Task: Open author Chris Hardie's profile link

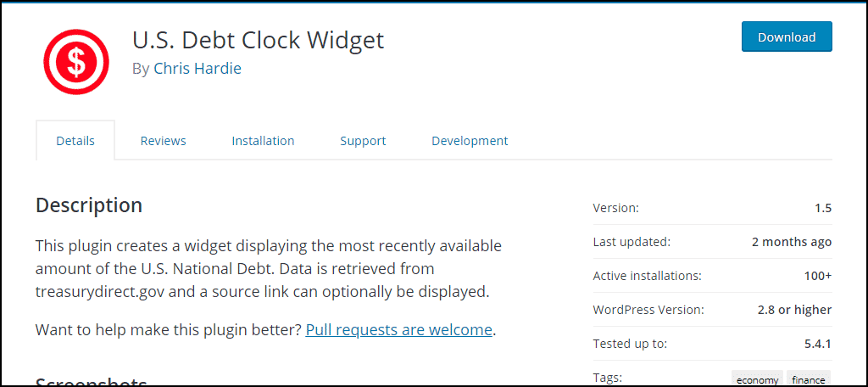Action: coord(197,69)
